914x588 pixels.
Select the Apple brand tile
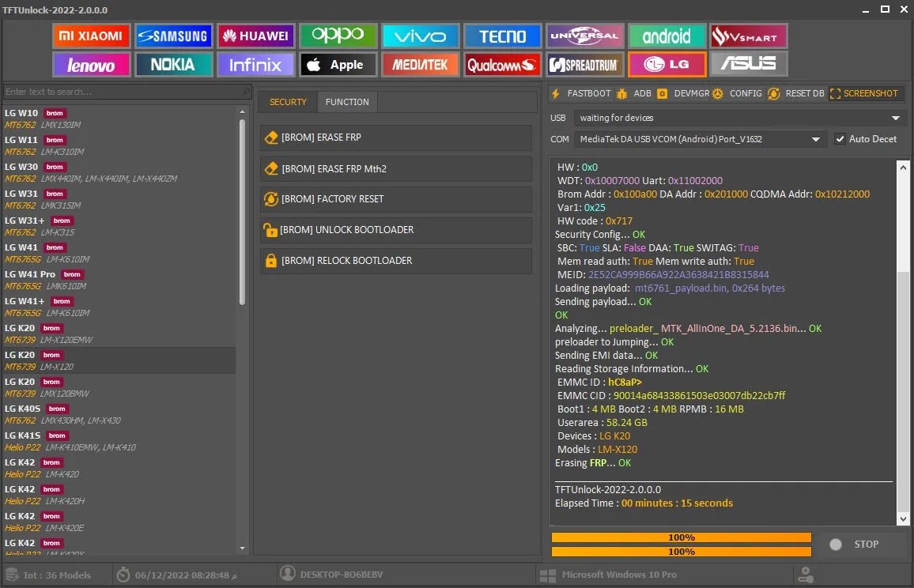pos(338,65)
